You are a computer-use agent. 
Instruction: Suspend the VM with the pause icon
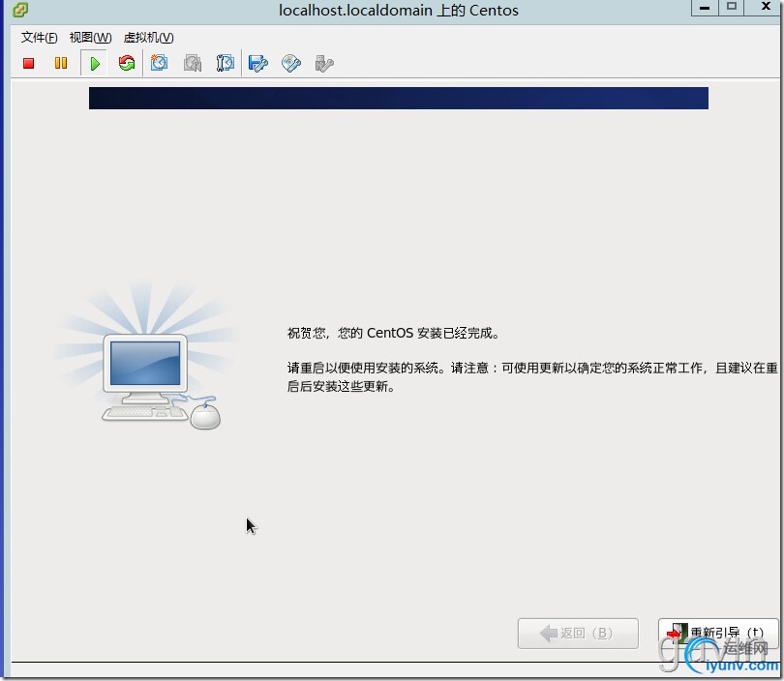coord(61,63)
